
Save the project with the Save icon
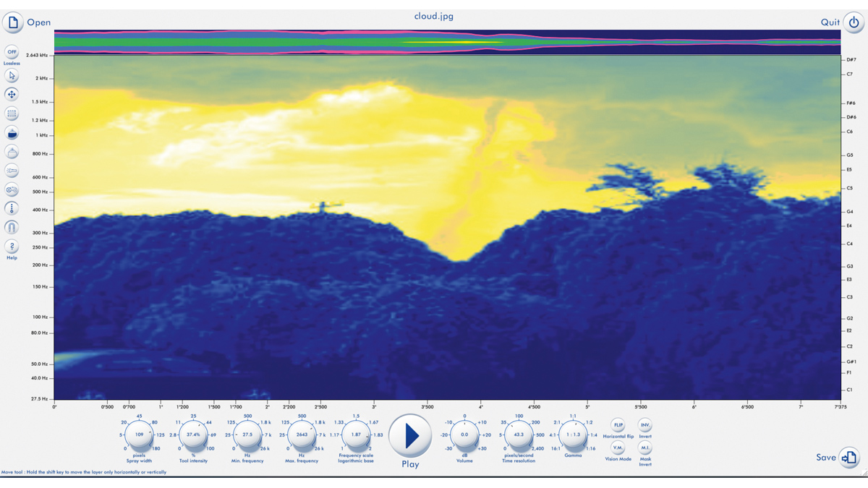(x=849, y=457)
